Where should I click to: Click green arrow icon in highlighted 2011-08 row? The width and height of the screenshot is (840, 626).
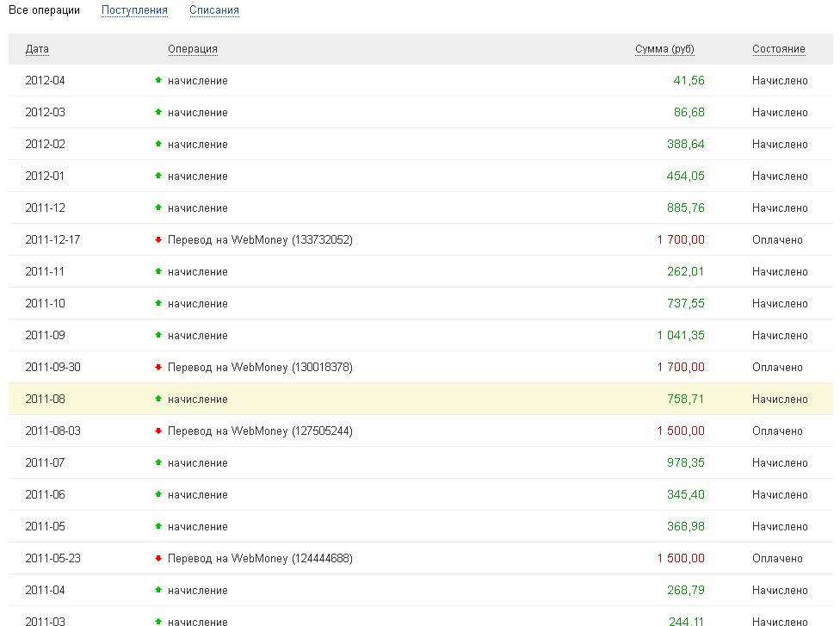tap(157, 400)
